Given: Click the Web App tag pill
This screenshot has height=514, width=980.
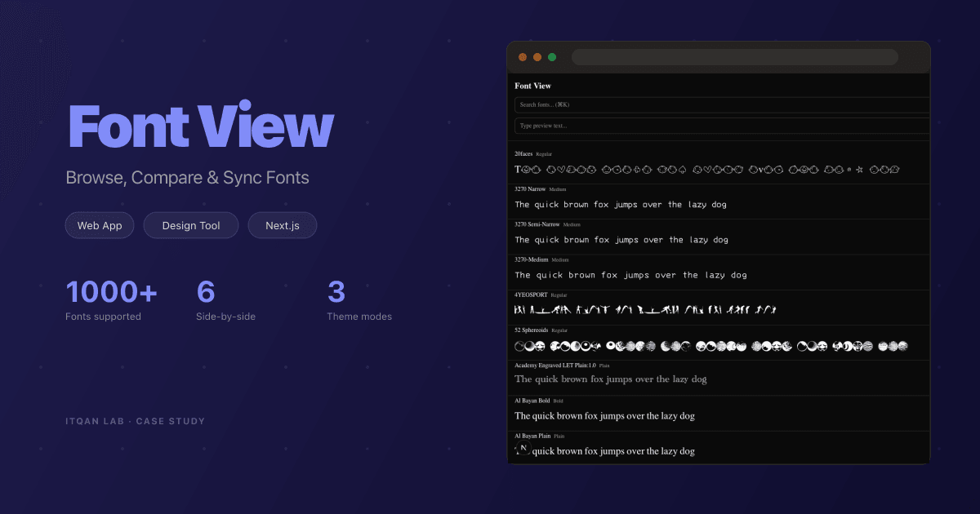Looking at the screenshot, I should pyautogui.click(x=99, y=225).
